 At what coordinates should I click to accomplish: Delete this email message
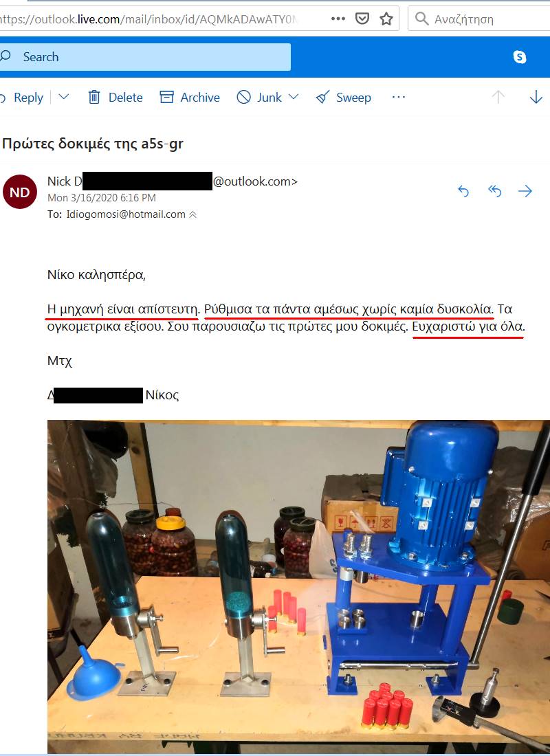point(115,98)
